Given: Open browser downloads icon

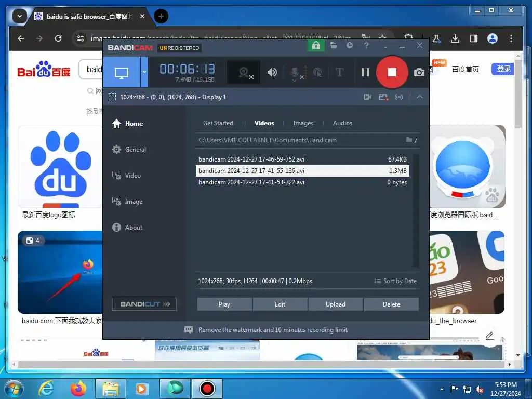Looking at the screenshot, I should 455,38.
